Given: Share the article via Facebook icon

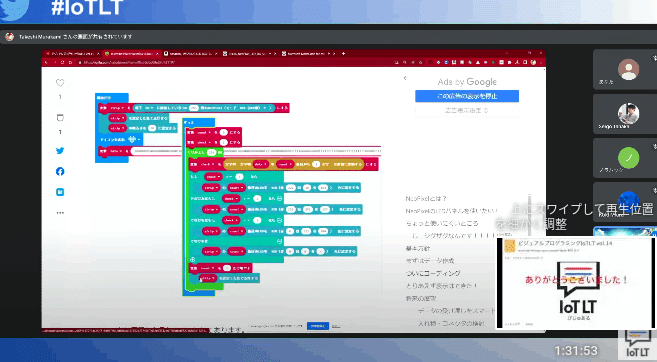Looking at the screenshot, I should [60, 171].
